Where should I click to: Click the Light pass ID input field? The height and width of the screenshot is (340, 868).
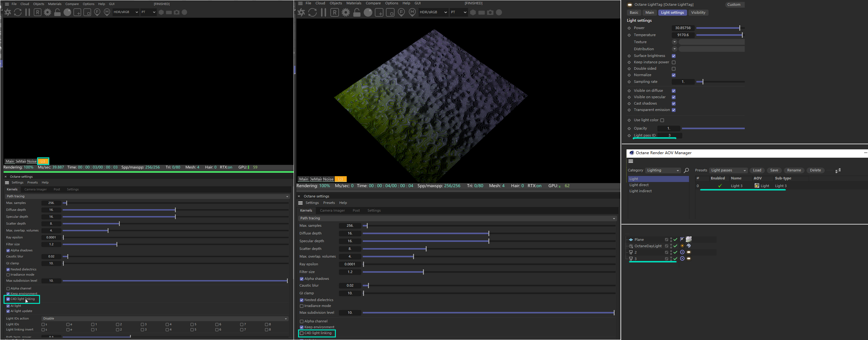[x=669, y=135]
